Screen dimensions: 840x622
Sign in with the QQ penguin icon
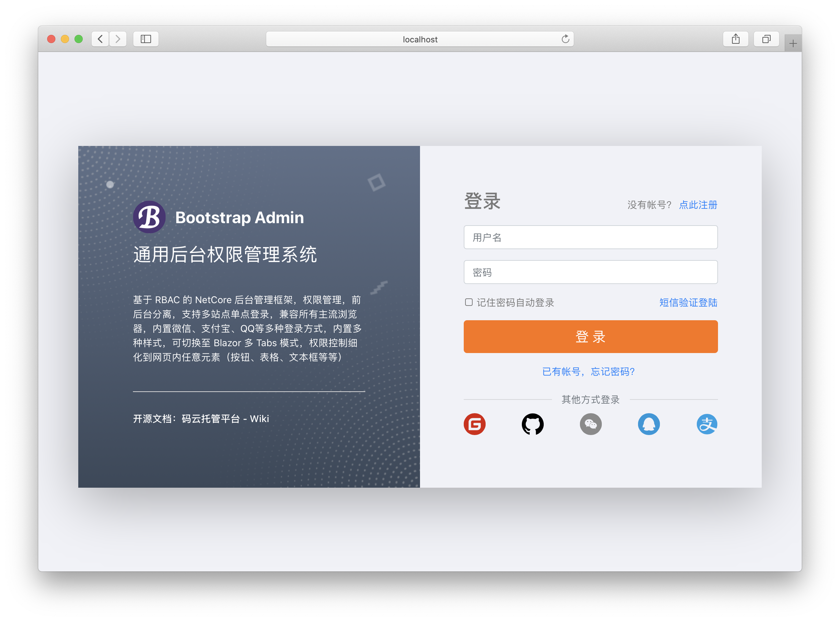(649, 424)
